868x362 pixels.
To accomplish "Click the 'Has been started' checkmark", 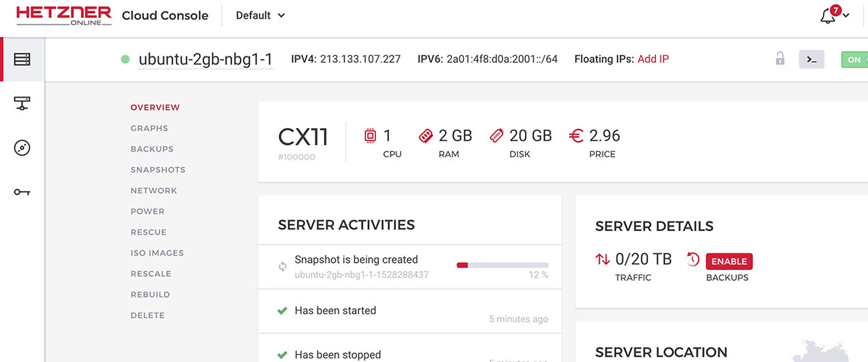I will 283,311.
